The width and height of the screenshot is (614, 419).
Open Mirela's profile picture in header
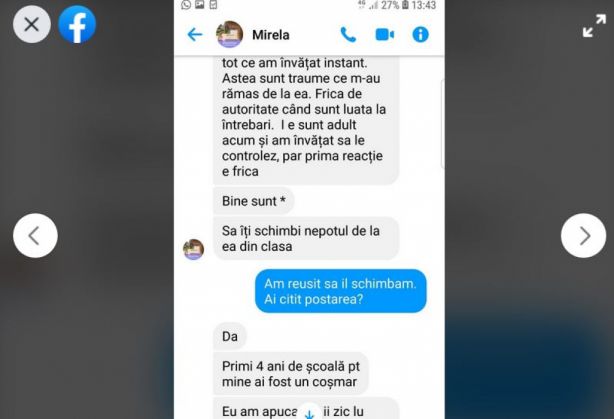point(229,34)
